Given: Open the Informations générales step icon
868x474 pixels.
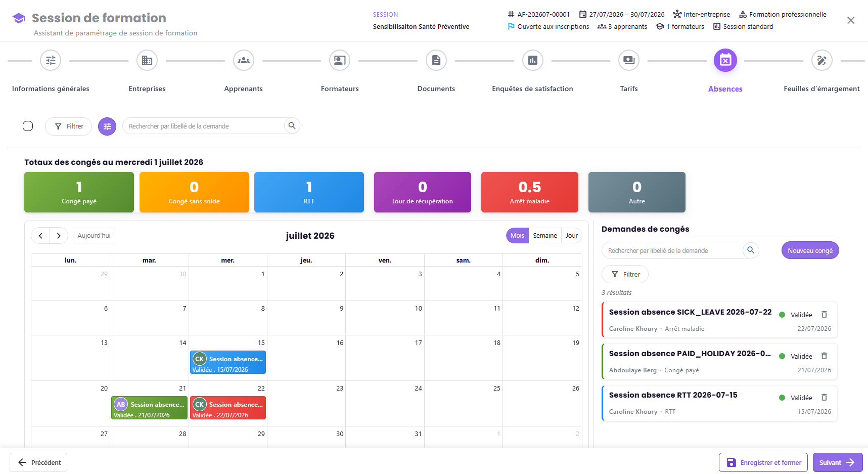Looking at the screenshot, I should click(x=51, y=61).
